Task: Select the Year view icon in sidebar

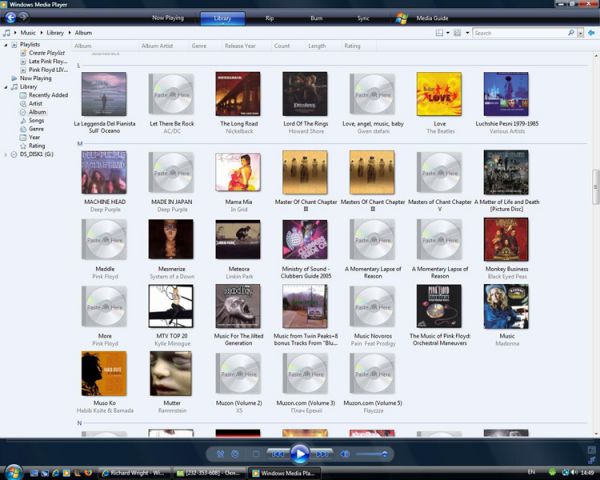Action: pos(23,137)
